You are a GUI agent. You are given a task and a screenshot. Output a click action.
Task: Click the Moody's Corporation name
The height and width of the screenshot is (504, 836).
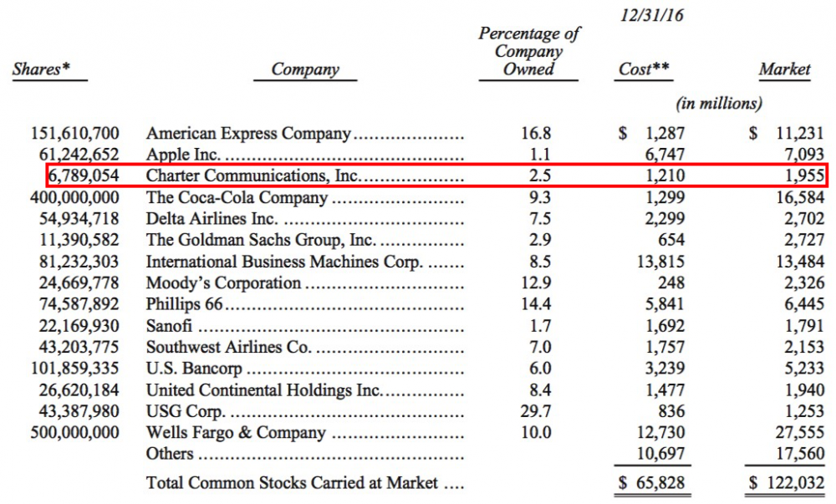[x=223, y=284]
